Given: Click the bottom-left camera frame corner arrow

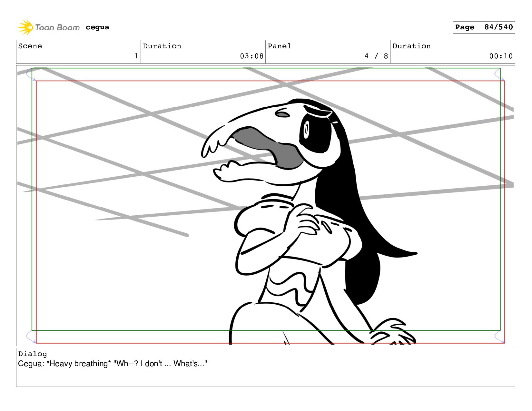Looking at the screenshot, I should pyautogui.click(x=31, y=337).
